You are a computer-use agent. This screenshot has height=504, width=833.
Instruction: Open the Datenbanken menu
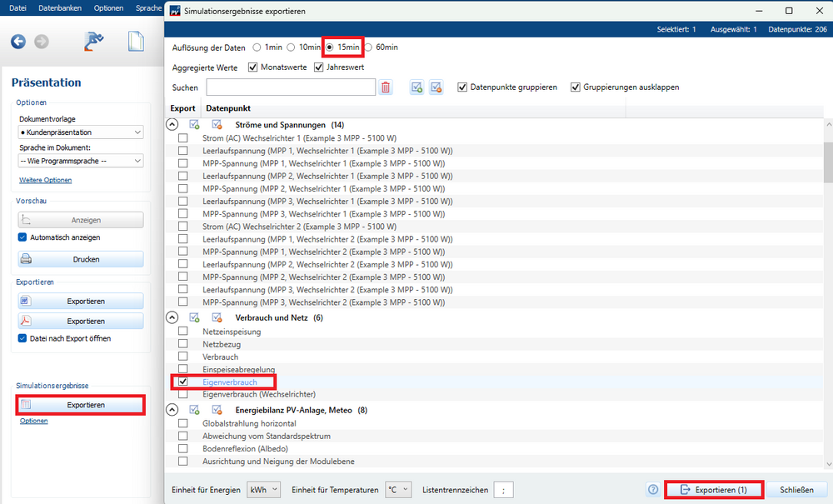(60, 7)
